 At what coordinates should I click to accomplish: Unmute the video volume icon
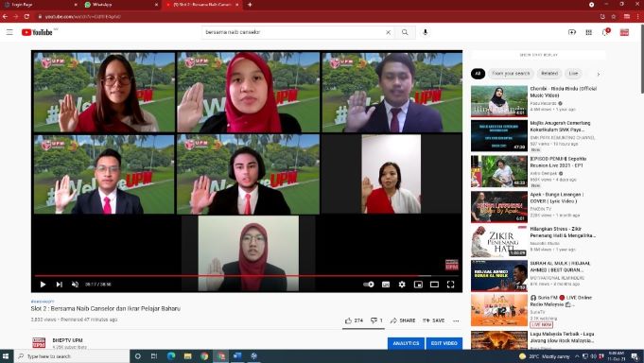click(x=75, y=285)
